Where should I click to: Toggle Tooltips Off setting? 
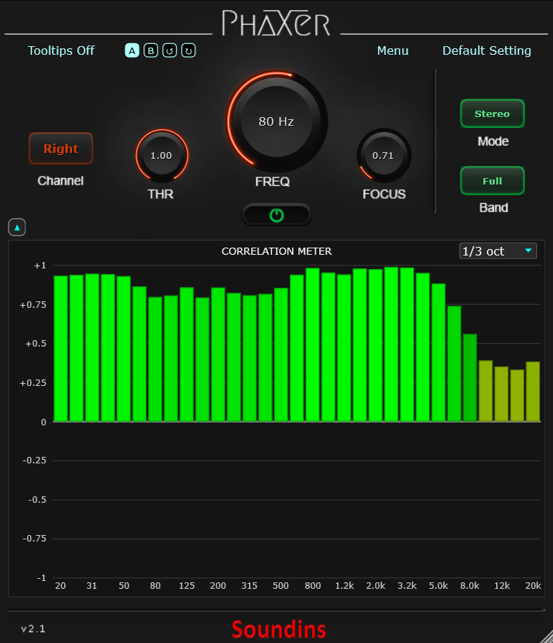click(61, 51)
